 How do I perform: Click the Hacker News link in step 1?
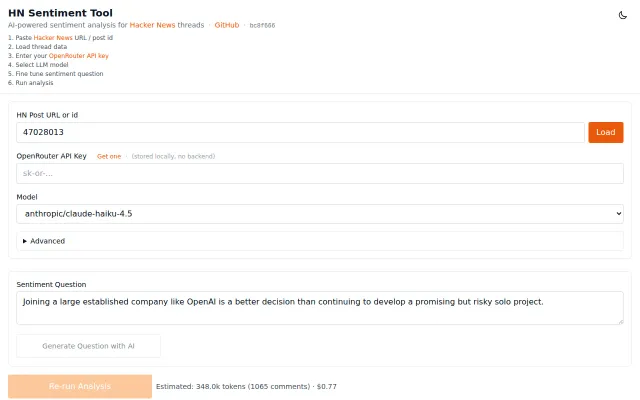tap(53, 38)
